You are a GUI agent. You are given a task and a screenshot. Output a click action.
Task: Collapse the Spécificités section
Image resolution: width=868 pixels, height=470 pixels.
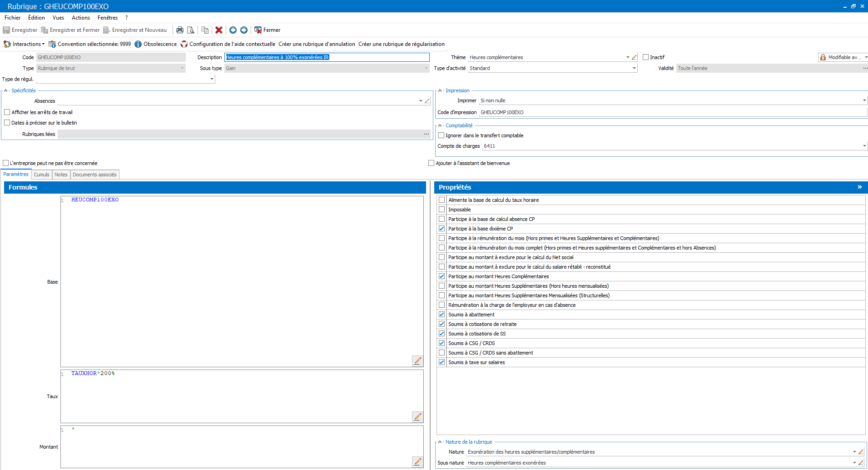[5, 90]
